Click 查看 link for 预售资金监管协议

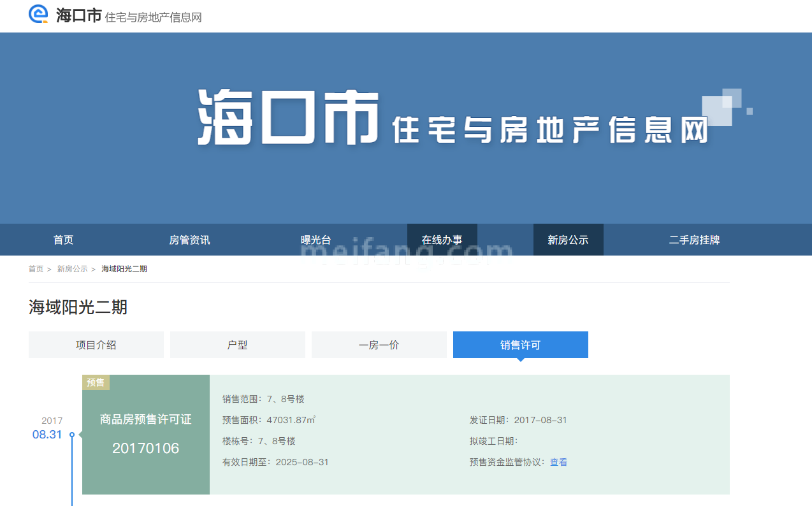(x=558, y=462)
